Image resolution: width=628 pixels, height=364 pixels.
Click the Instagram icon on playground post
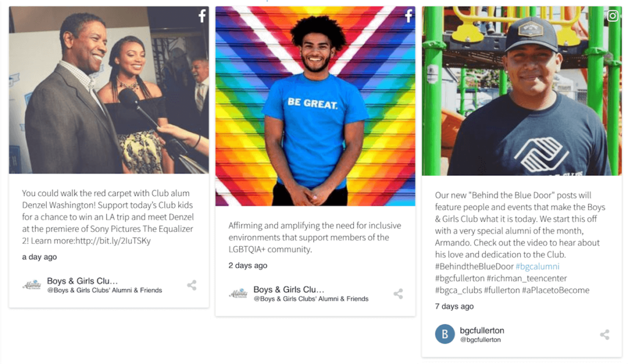click(613, 15)
